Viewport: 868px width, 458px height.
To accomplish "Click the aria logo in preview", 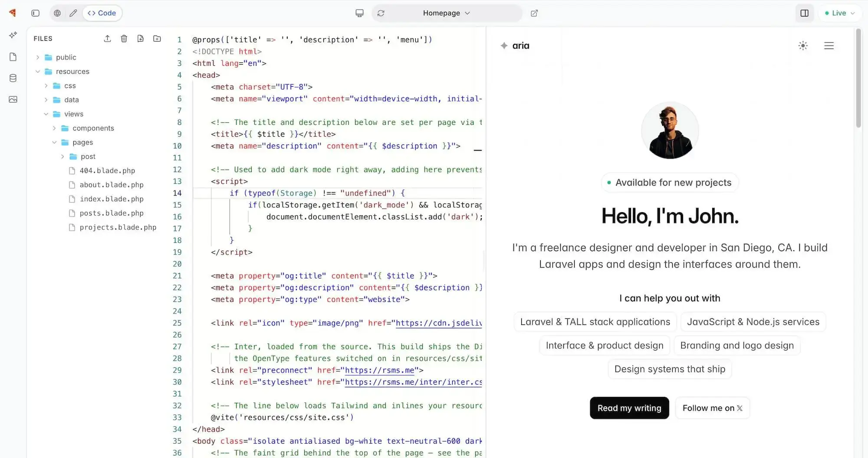I will pyautogui.click(x=515, y=46).
